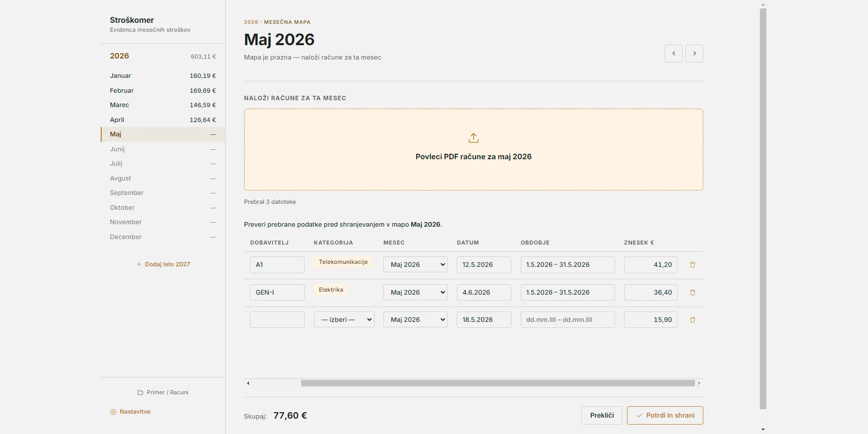868x434 pixels.
Task: Open the Januar month folder
Action: 163,76
